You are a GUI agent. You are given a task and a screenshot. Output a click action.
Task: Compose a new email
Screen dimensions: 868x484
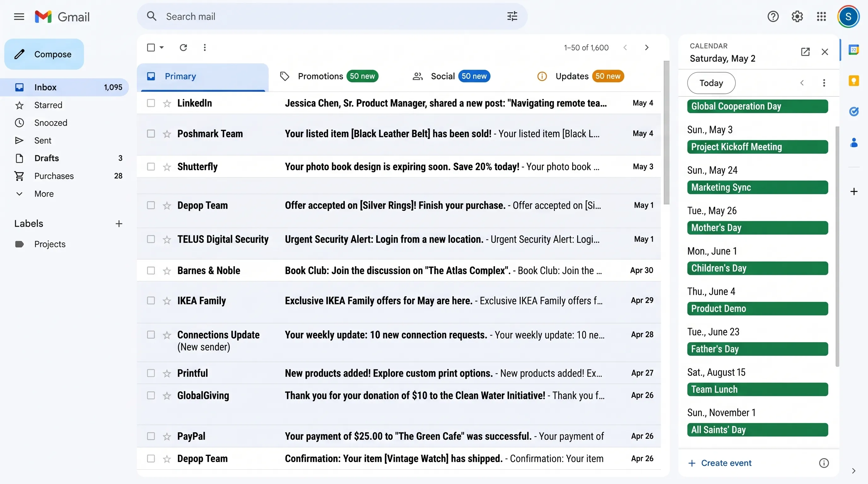click(x=44, y=54)
